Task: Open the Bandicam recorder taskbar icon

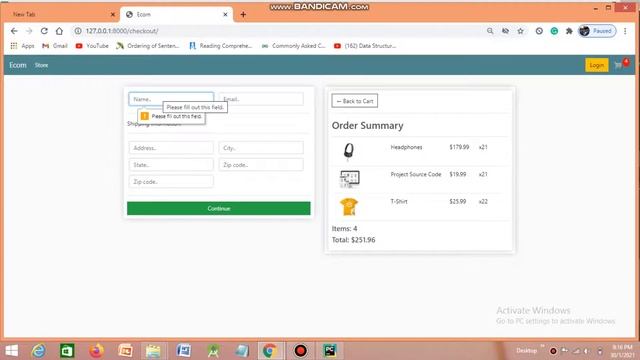Action: [300, 351]
